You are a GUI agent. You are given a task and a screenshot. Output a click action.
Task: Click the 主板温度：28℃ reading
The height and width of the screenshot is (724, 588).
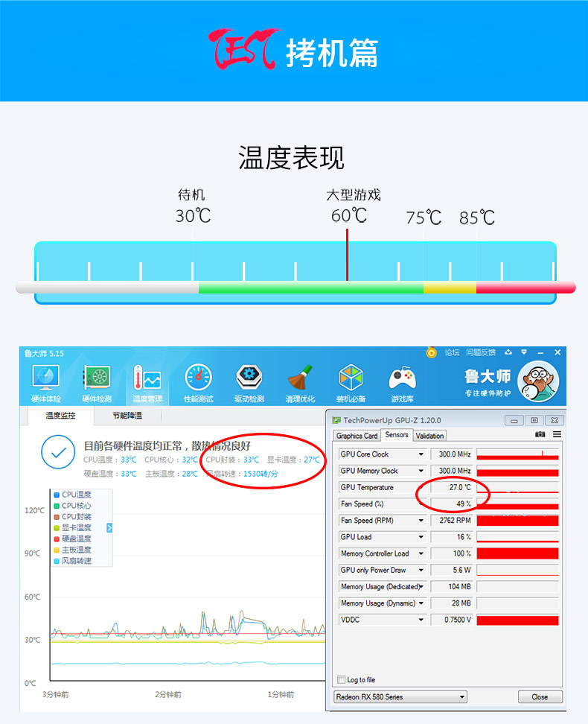(171, 474)
